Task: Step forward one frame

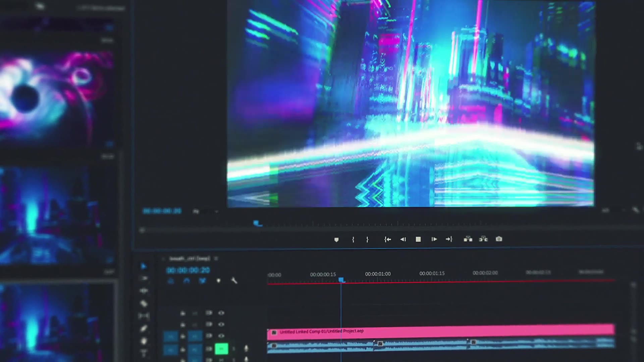Action: pyautogui.click(x=434, y=239)
